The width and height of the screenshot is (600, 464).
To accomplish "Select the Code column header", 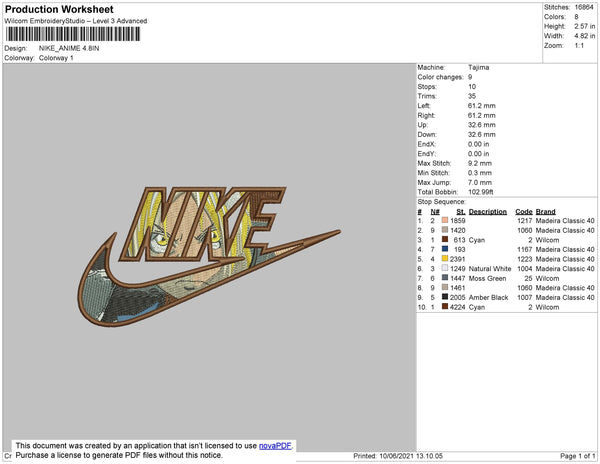I will (524, 212).
